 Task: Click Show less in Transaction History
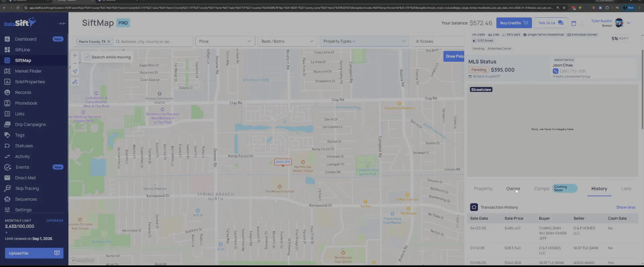[626, 207]
